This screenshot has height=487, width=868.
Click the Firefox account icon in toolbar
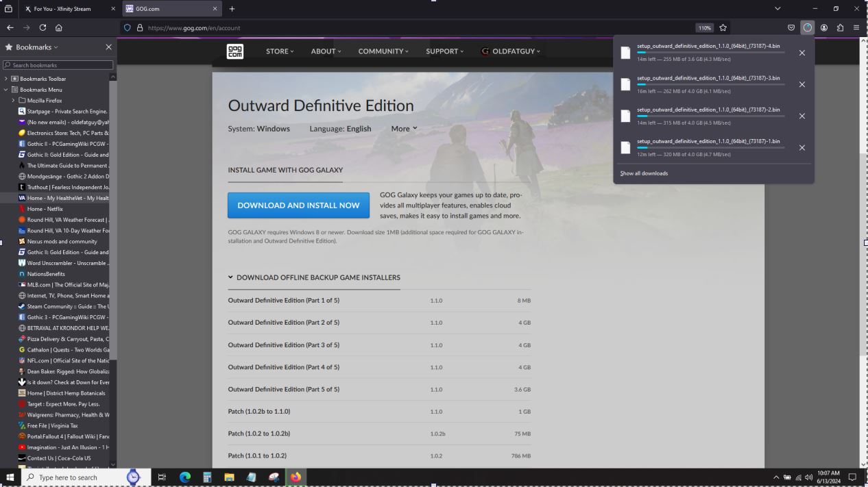[824, 28]
